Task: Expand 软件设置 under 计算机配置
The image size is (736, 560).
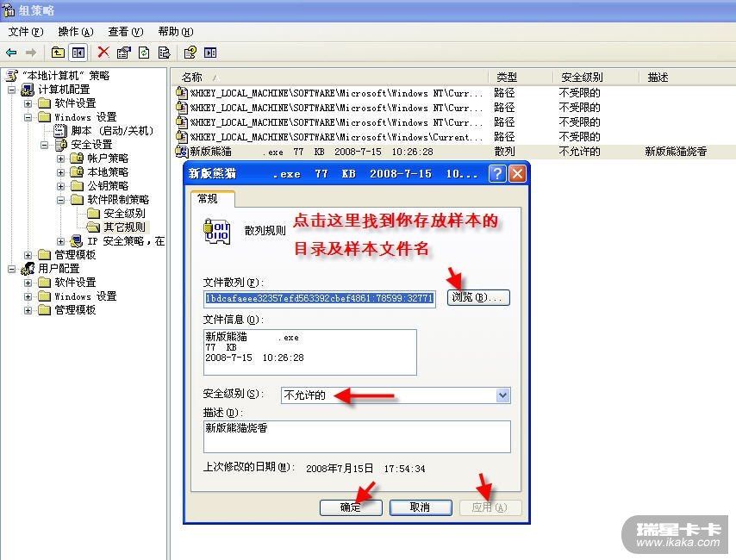Action: 28,103
